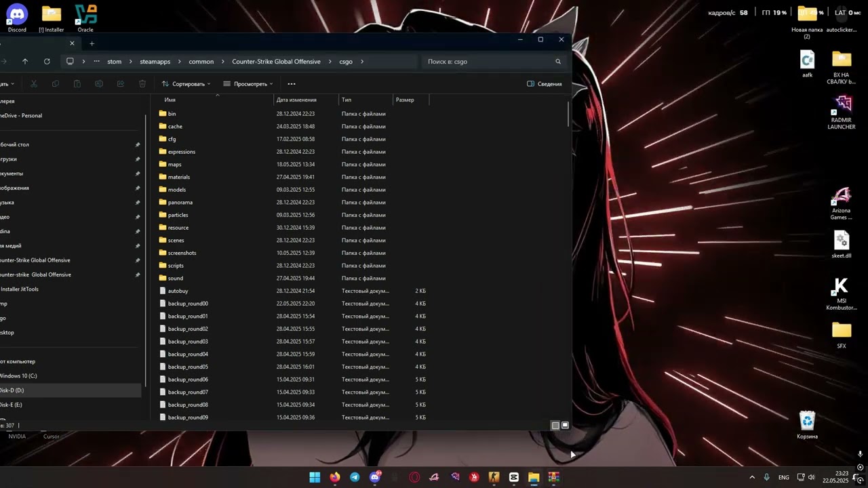Open Firefox from the taskbar
Image resolution: width=868 pixels, height=488 pixels.
(335, 477)
